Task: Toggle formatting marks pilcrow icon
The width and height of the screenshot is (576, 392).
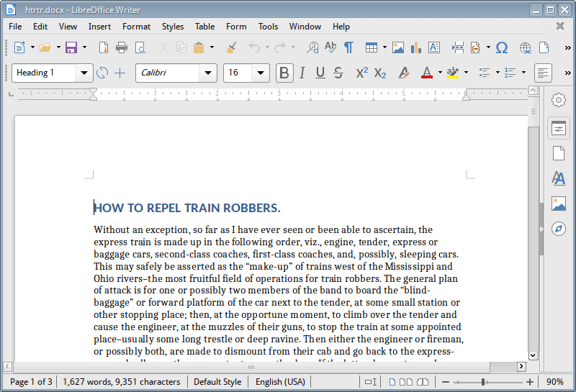Action: (x=348, y=47)
